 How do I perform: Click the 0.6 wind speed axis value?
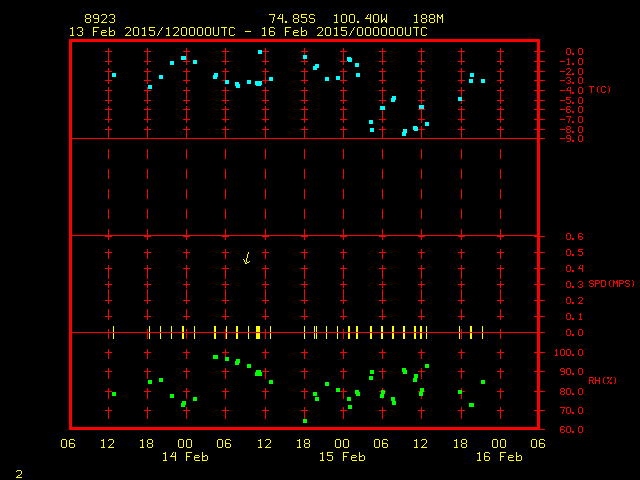(575, 236)
